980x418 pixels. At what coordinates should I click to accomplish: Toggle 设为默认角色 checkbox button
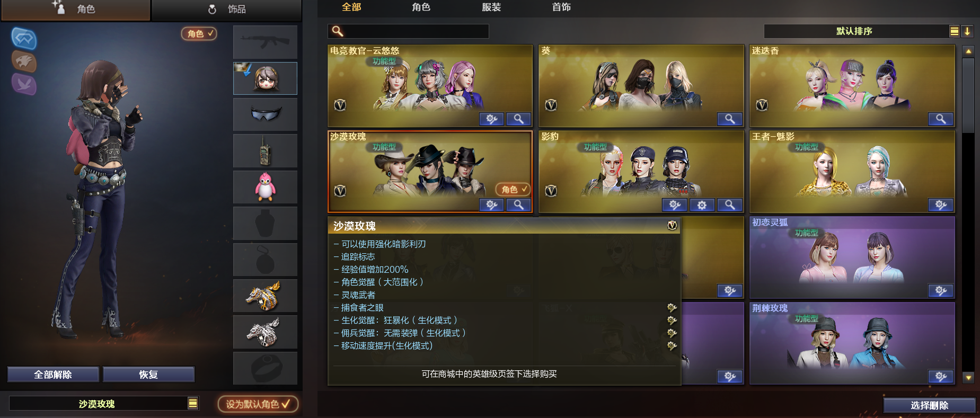coord(258,404)
